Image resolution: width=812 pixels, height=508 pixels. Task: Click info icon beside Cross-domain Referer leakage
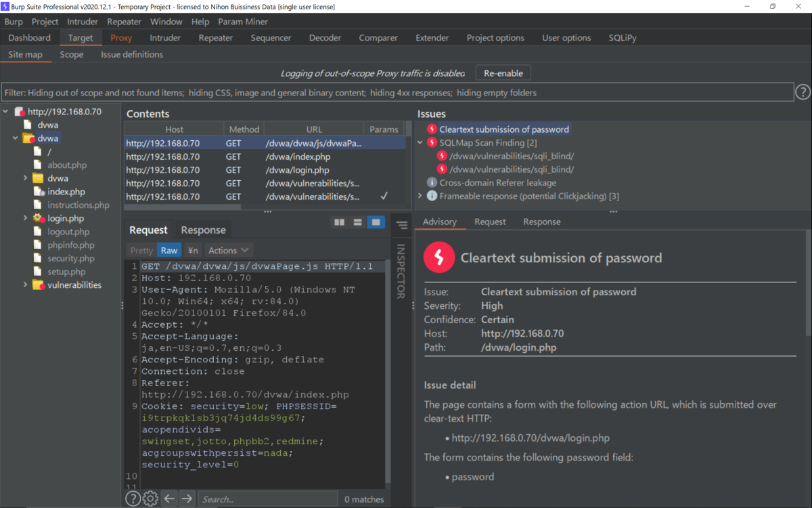tap(432, 183)
